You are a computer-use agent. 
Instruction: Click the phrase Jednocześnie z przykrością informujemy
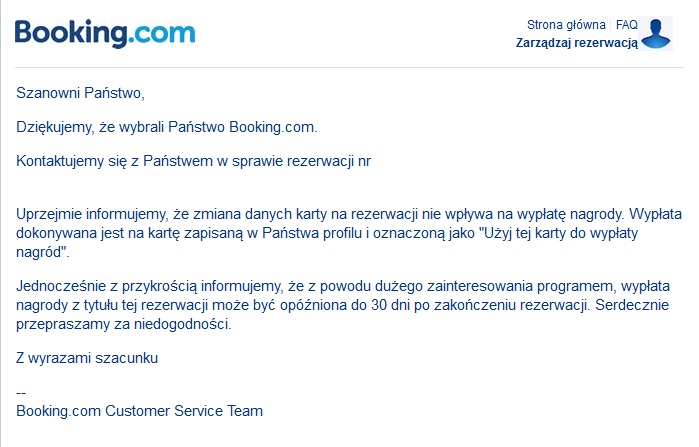(149, 286)
